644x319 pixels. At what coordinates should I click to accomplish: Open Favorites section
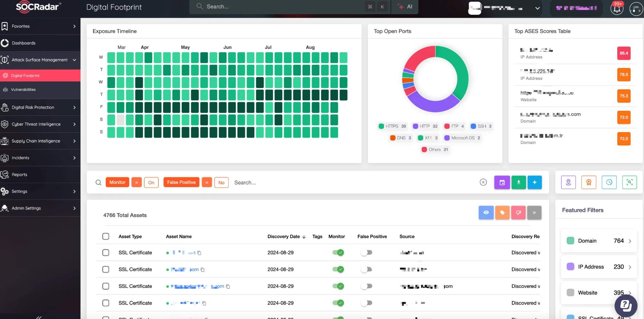pyautogui.click(x=40, y=26)
